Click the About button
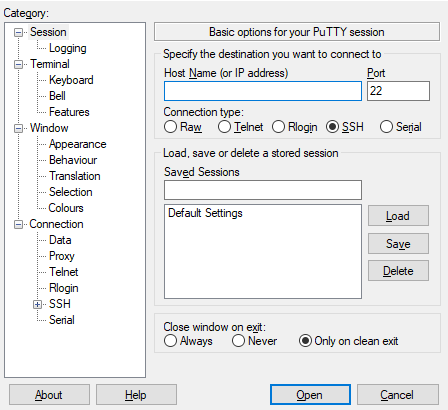448x410 pixels. (x=49, y=395)
